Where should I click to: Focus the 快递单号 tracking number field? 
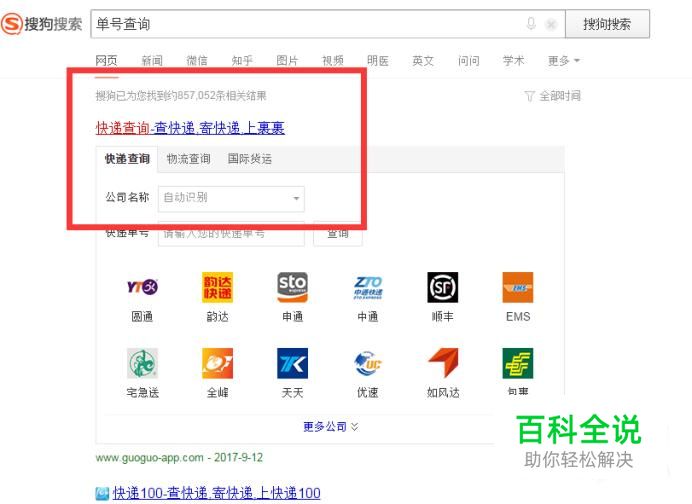pos(231,233)
